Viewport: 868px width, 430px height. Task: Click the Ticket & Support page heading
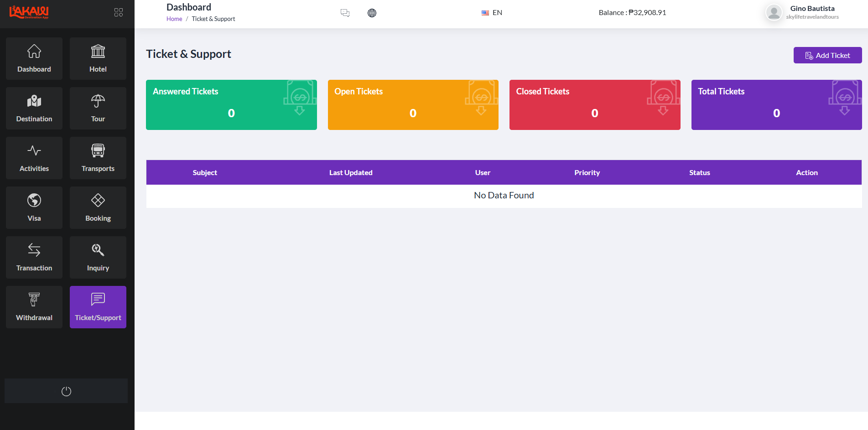pos(188,54)
